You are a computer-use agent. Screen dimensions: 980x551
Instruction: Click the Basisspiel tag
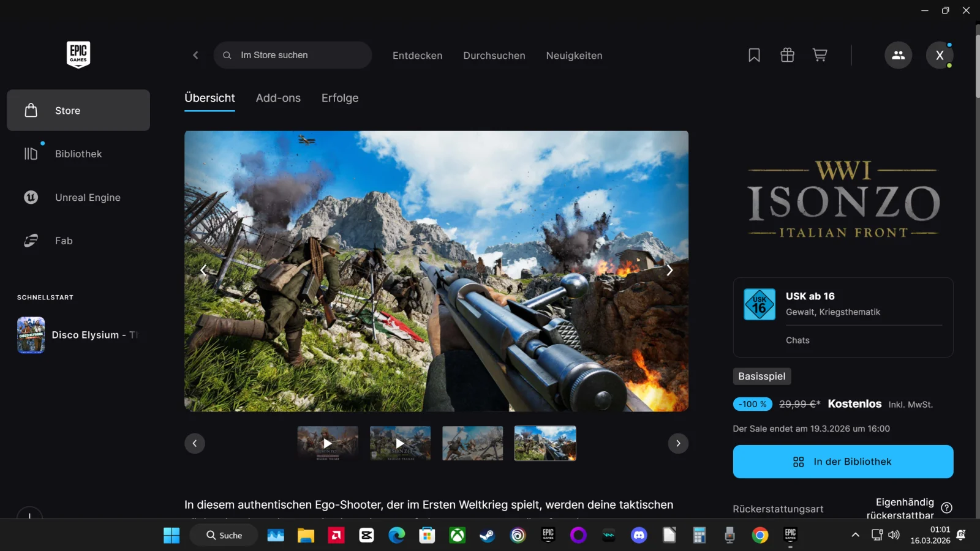click(x=762, y=376)
